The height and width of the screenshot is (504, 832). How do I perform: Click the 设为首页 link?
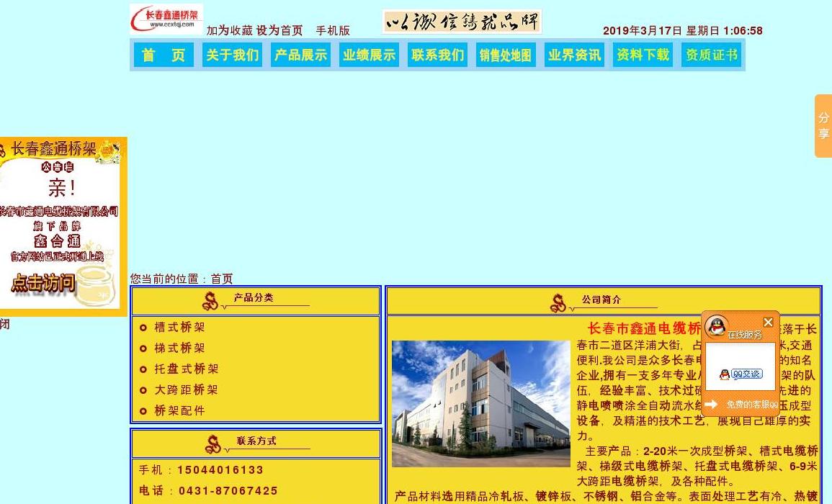pos(279,30)
